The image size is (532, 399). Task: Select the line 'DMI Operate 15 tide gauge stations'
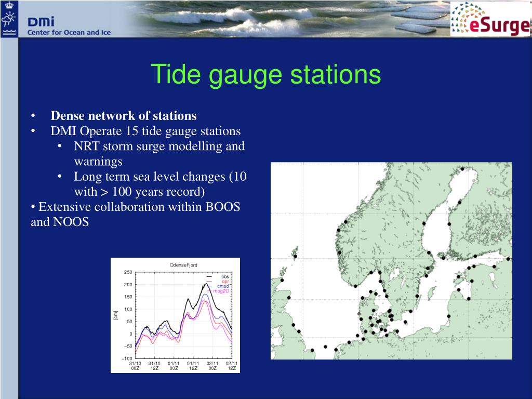click(x=145, y=131)
